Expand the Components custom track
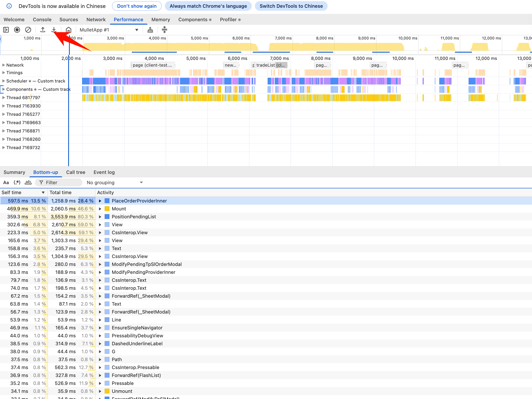This screenshot has height=399, width=532. pyautogui.click(x=4, y=89)
